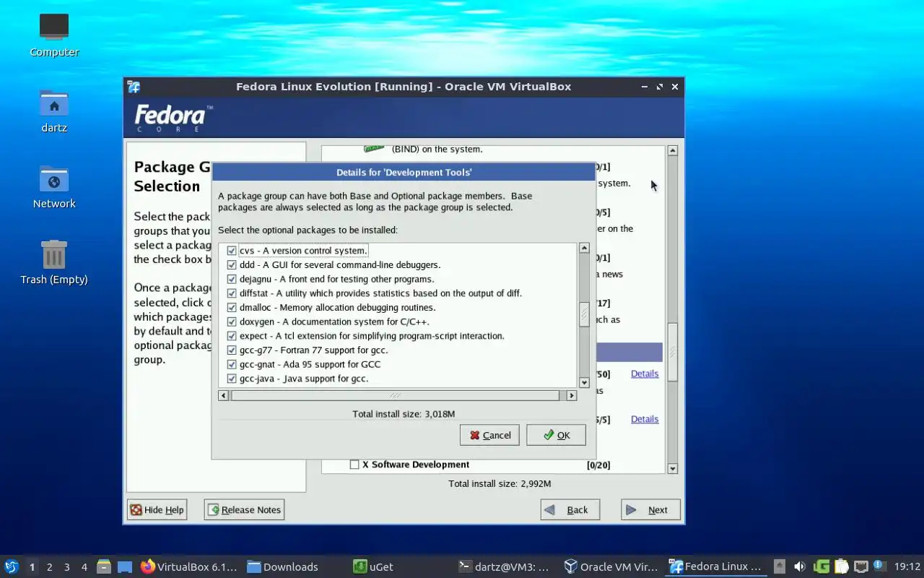924x578 pixels.
Task: Open the application menu in the taskbar
Action: pos(12,567)
